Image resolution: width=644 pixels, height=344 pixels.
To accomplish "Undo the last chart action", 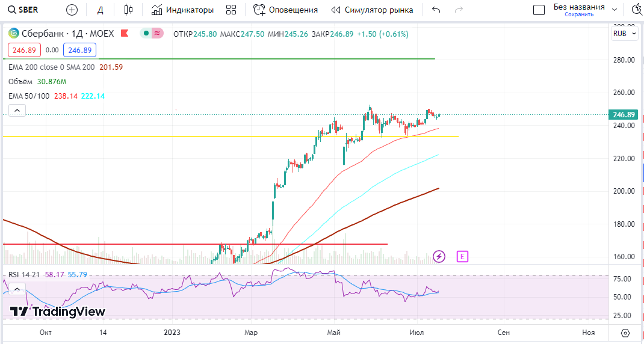I will tap(436, 10).
